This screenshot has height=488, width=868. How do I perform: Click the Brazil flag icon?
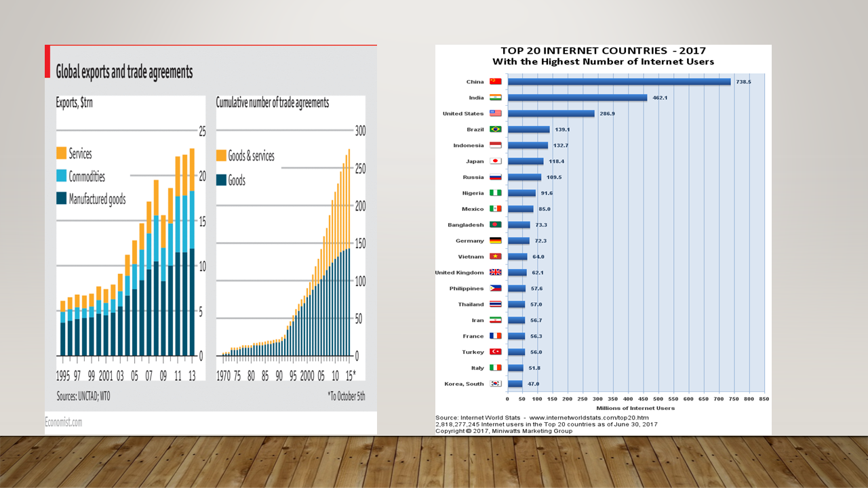point(495,129)
